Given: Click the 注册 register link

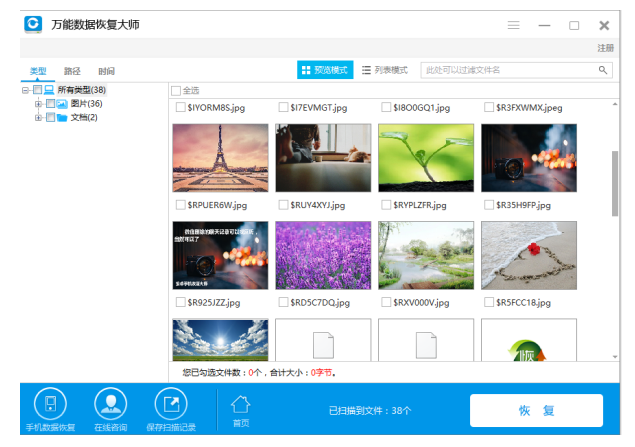Looking at the screenshot, I should pyautogui.click(x=605, y=47).
